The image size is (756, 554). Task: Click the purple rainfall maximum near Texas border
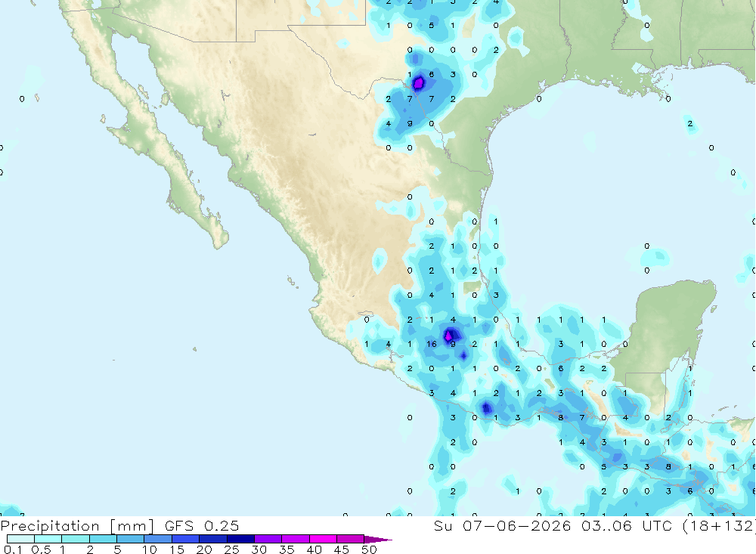coord(419,83)
